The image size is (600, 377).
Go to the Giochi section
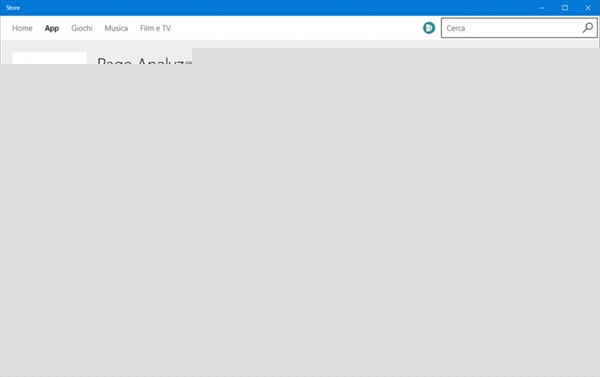point(82,28)
